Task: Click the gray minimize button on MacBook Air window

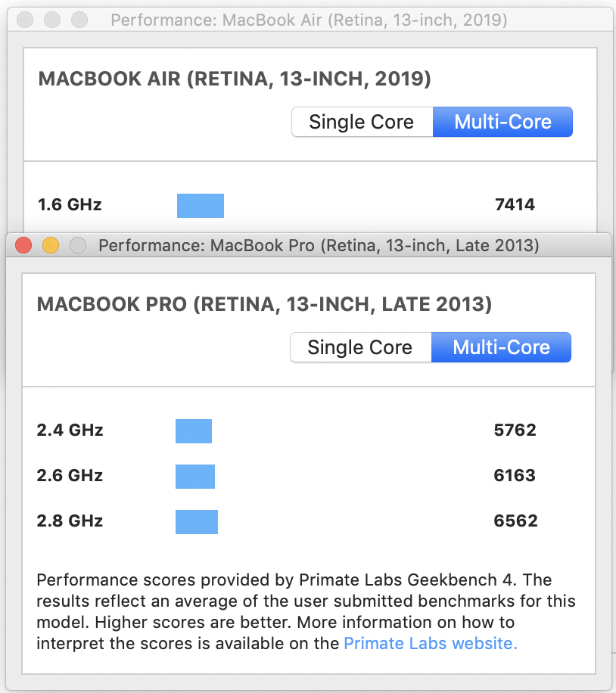Action: [x=51, y=20]
